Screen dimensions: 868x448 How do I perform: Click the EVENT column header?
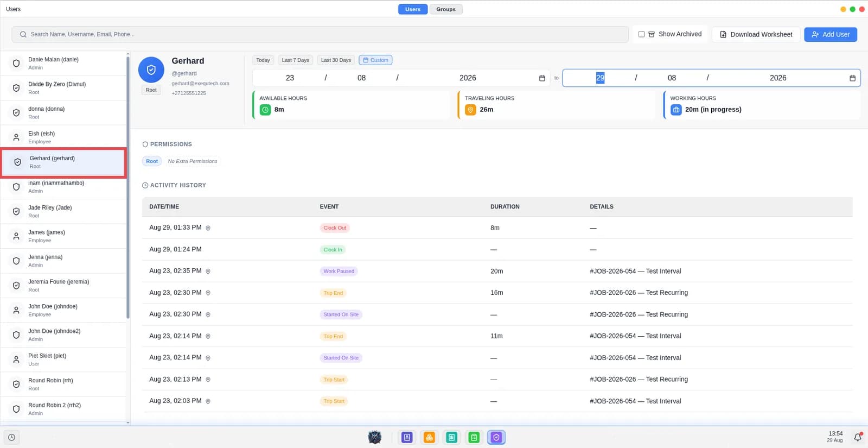tap(329, 207)
